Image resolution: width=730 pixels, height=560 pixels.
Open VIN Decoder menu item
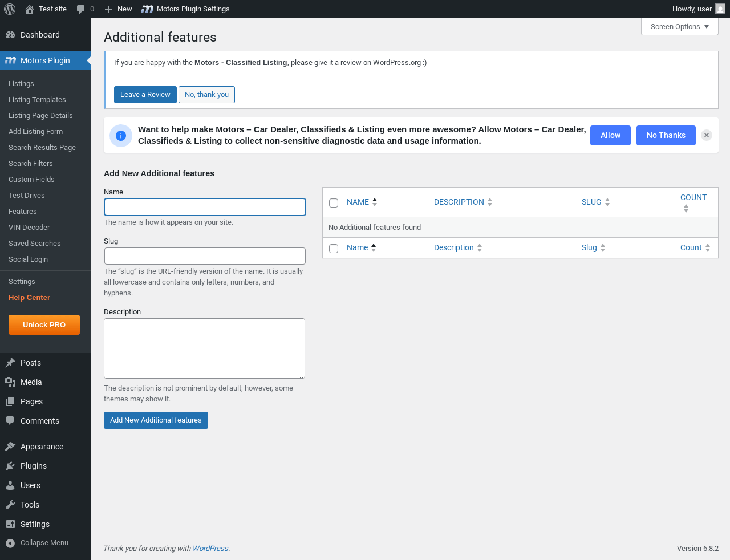29,228
